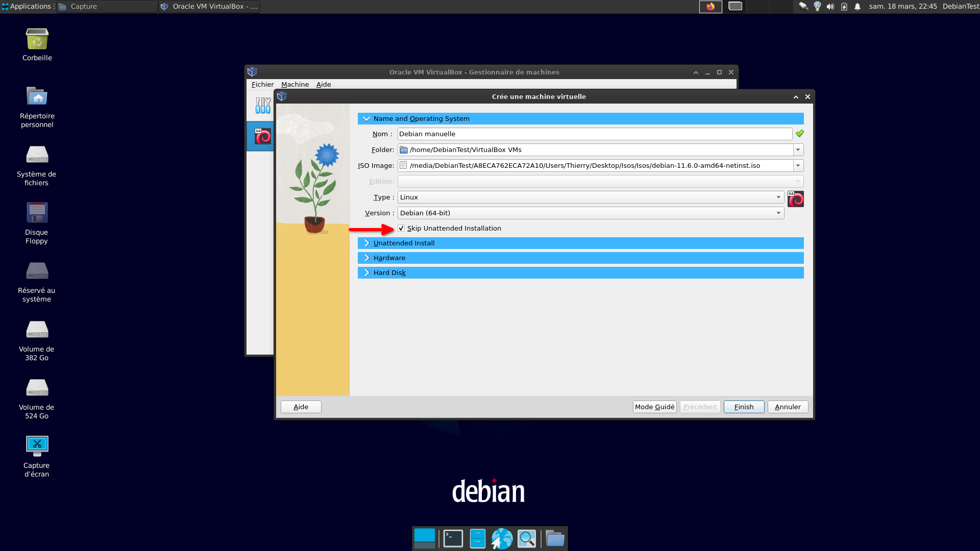The image size is (980, 551).
Task: Open the Corbeille trash icon on desktop
Action: pos(37,39)
